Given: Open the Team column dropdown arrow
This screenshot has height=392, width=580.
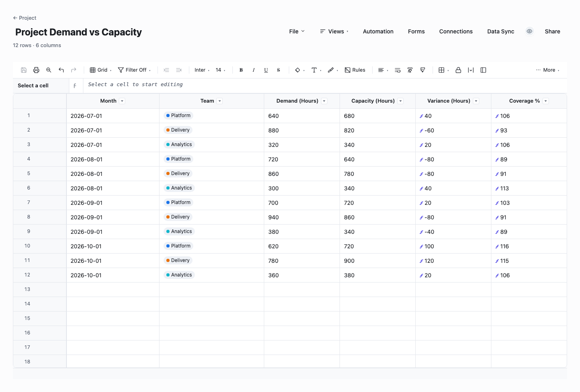Looking at the screenshot, I should coord(220,101).
